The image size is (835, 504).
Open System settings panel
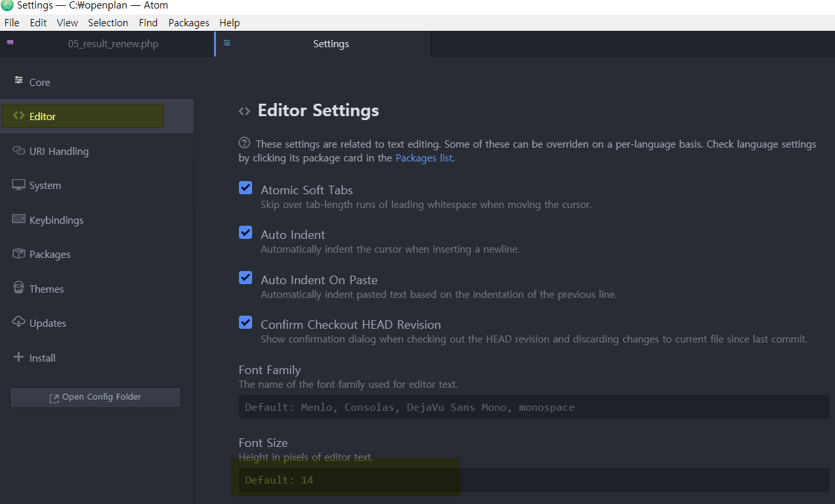(96, 186)
